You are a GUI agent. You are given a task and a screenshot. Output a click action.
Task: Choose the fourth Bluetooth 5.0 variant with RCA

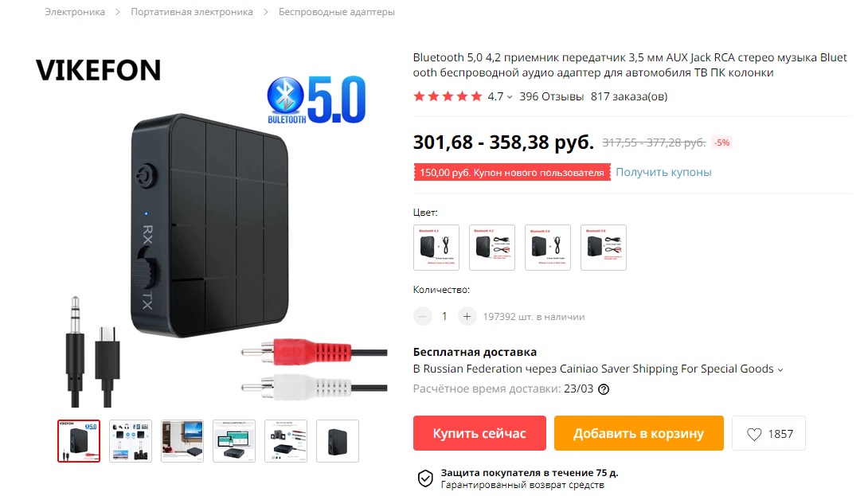coord(604,248)
